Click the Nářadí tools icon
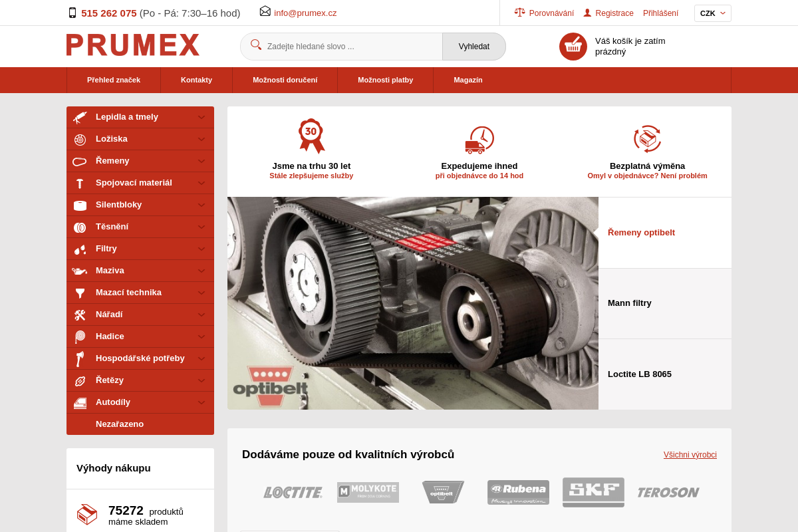 pyautogui.click(x=80, y=315)
